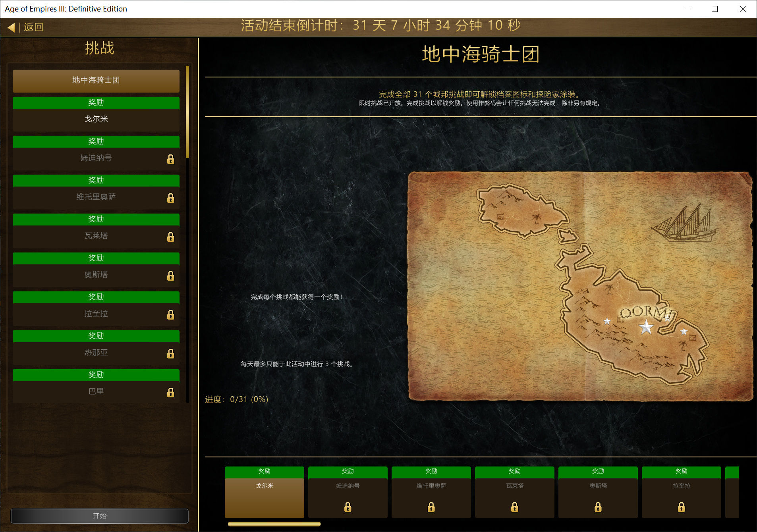757x532 pixels.
Task: Click the 奖励 bar on the bottom 奥斯塔 card
Action: pos(598,472)
